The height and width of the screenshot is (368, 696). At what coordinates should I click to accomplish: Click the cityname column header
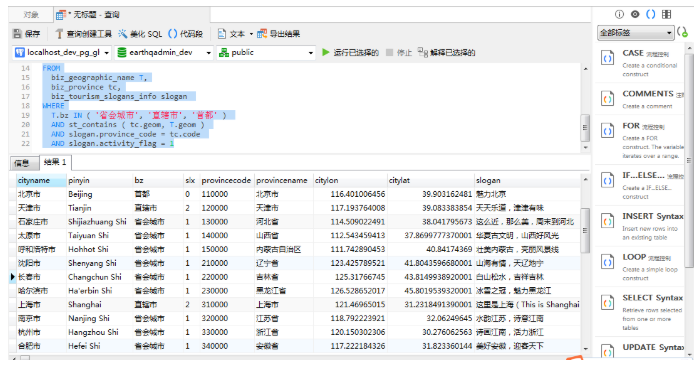coord(41,181)
